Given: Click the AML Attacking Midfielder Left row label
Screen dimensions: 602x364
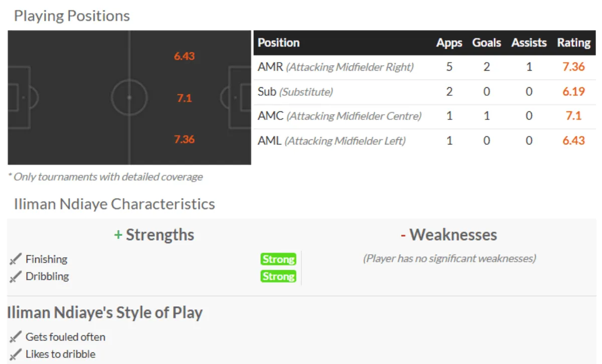Looking at the screenshot, I should point(331,141).
